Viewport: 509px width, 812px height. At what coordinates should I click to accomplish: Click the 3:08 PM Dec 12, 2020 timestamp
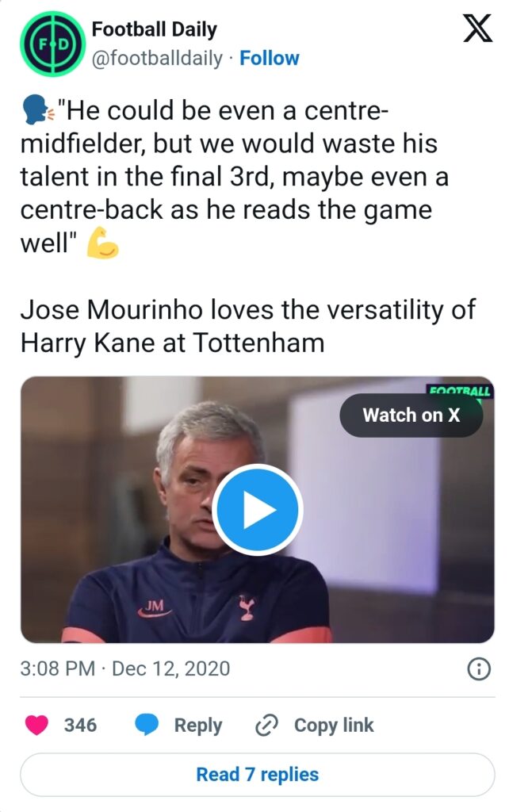click(x=125, y=668)
